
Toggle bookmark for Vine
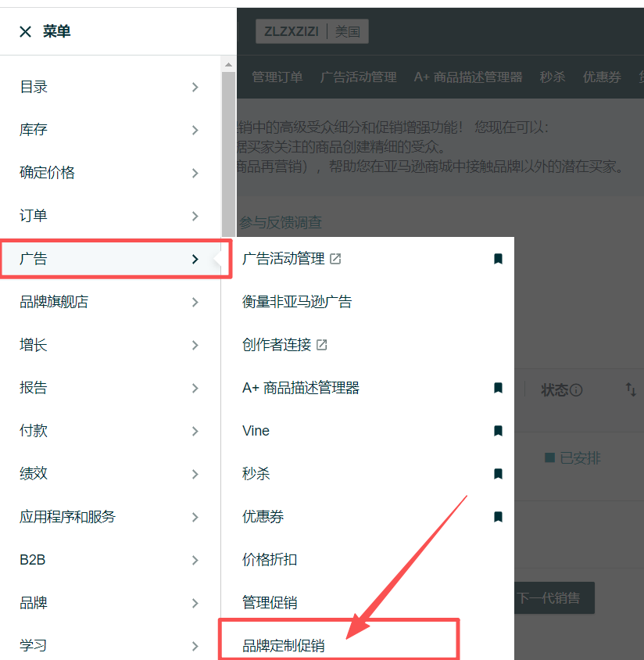(x=498, y=431)
